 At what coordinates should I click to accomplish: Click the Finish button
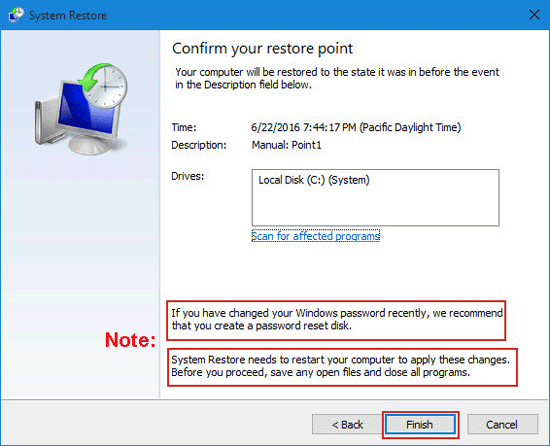(420, 425)
